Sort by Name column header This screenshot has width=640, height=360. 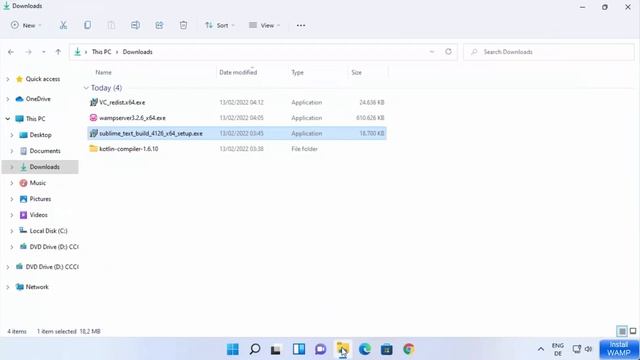click(104, 72)
